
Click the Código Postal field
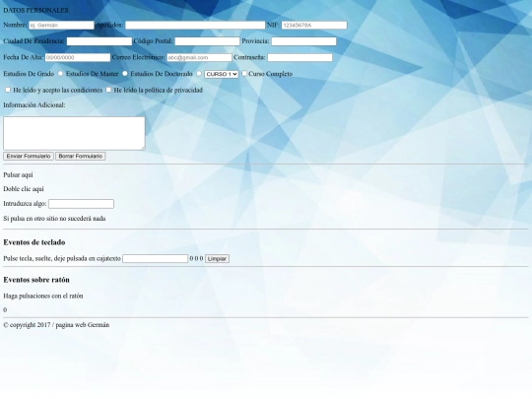[x=207, y=41]
